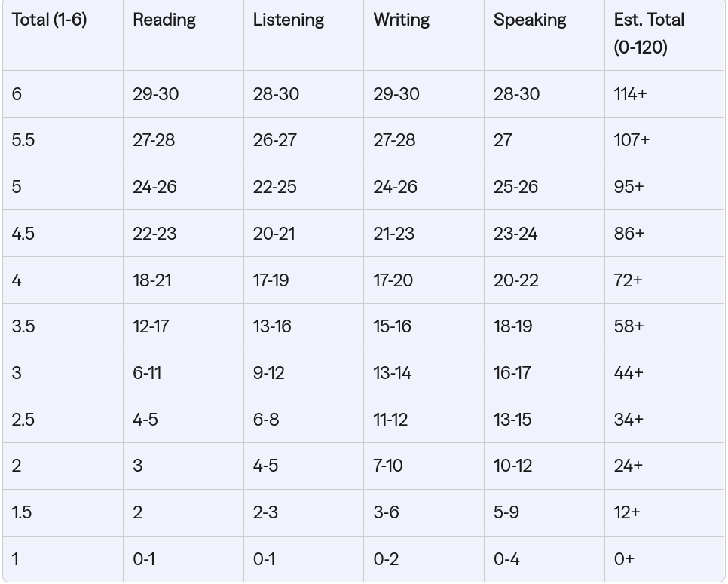Click the Est. Total (0-120) header
The height and width of the screenshot is (584, 728).
pyautogui.click(x=649, y=33)
